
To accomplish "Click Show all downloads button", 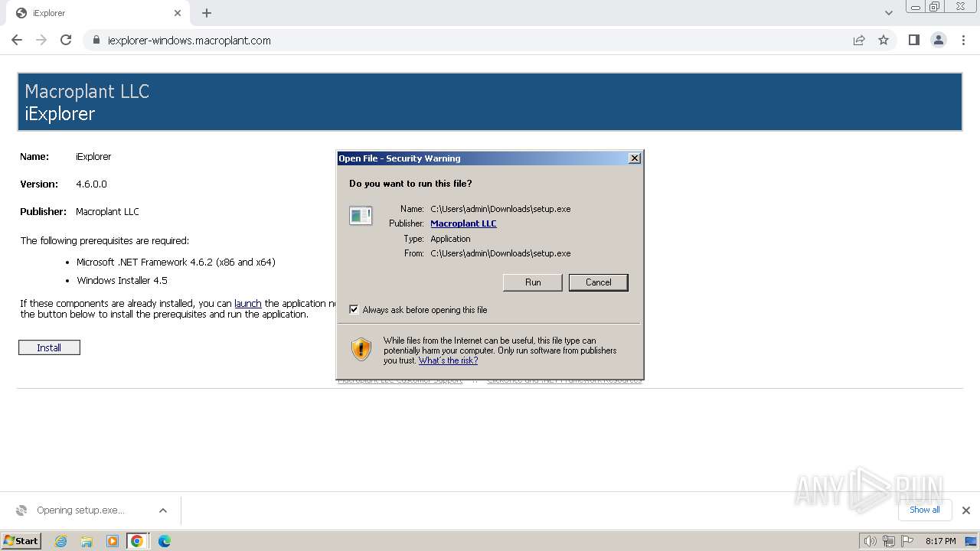I will 925,510.
